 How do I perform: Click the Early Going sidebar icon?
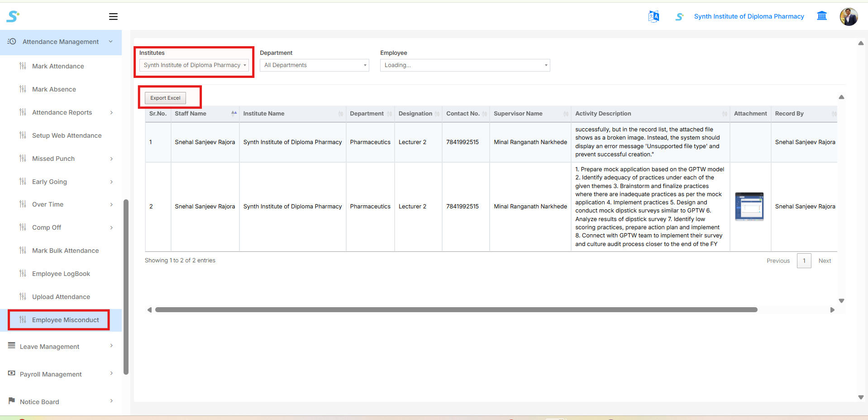pyautogui.click(x=23, y=181)
